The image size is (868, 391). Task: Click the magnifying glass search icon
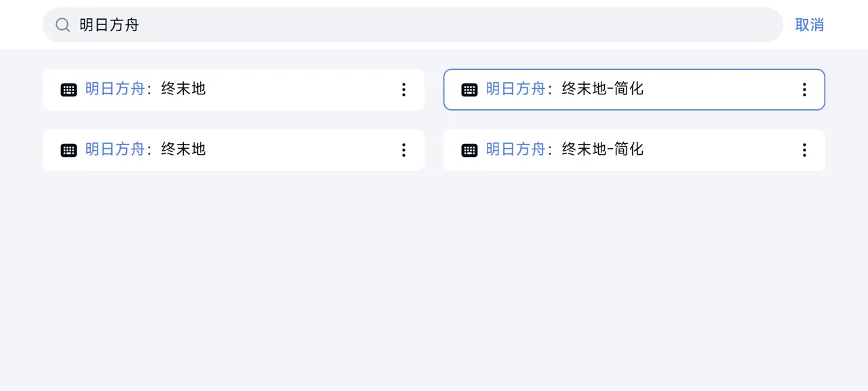click(x=62, y=24)
